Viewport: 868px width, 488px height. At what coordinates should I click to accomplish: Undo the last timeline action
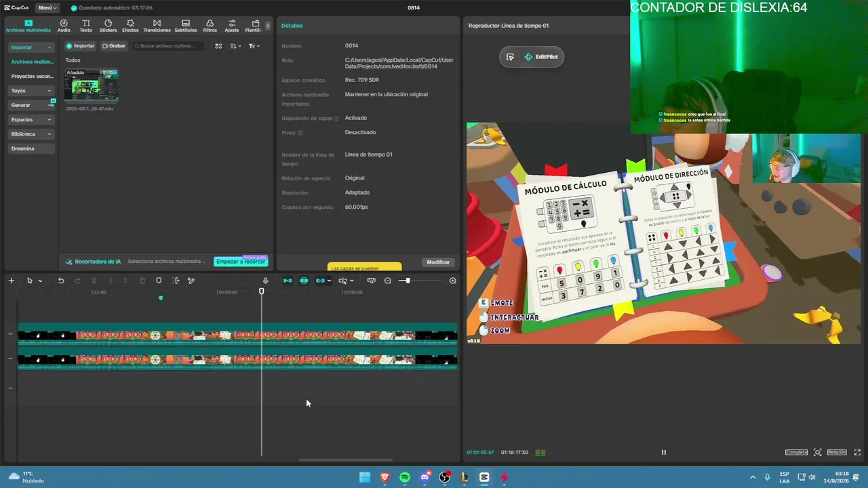pyautogui.click(x=61, y=281)
